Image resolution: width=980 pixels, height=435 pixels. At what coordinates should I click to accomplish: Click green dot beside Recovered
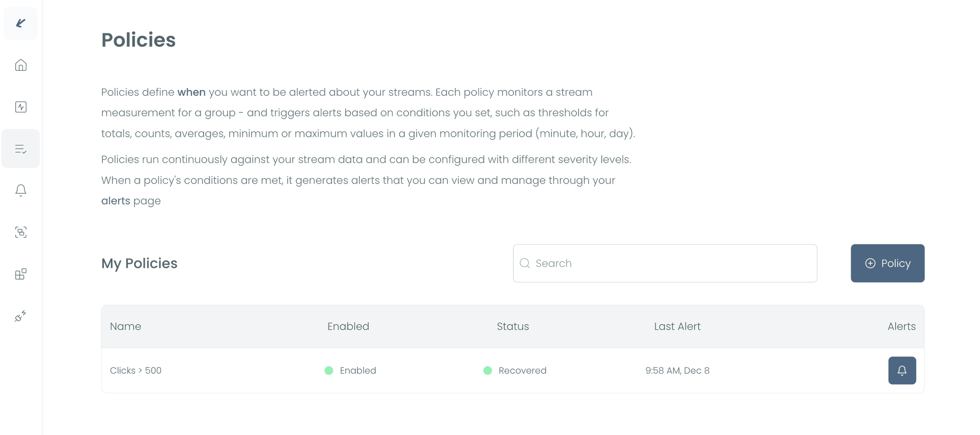pos(488,370)
